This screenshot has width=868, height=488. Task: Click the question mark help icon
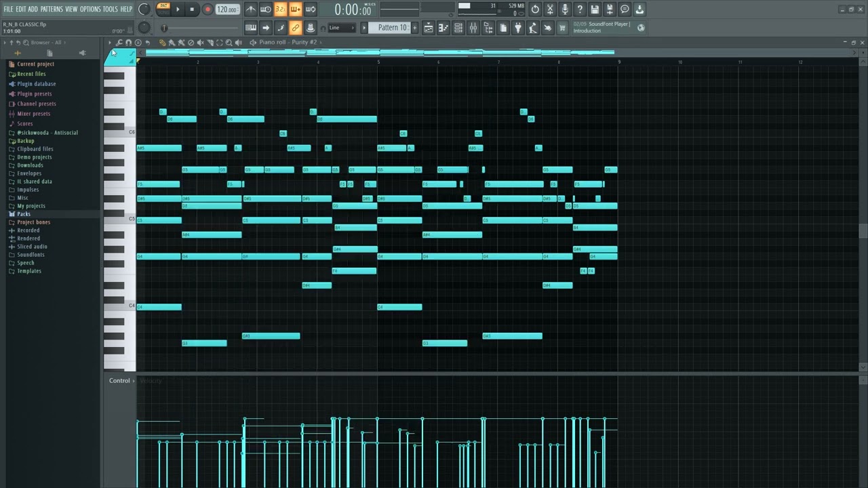[x=580, y=9]
